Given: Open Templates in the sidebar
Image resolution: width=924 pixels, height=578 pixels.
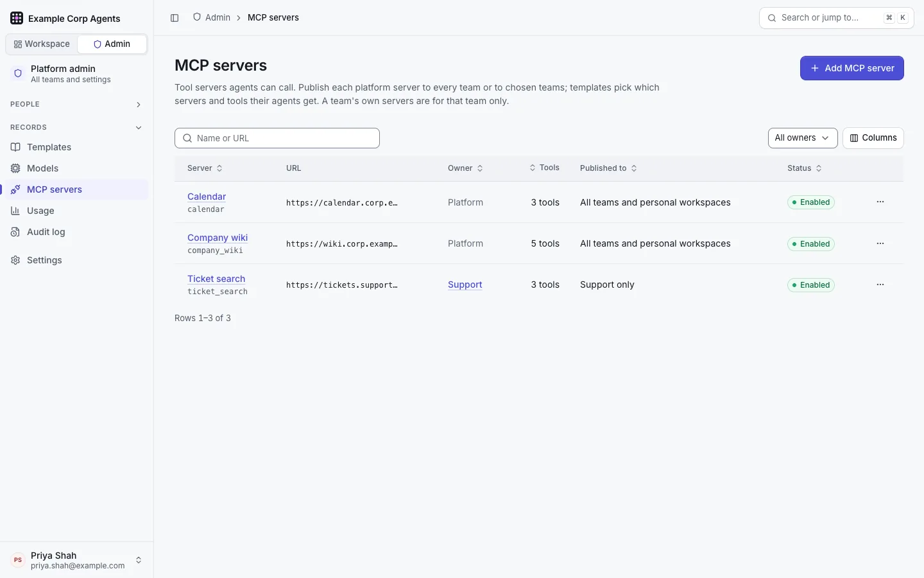Looking at the screenshot, I should point(77,147).
